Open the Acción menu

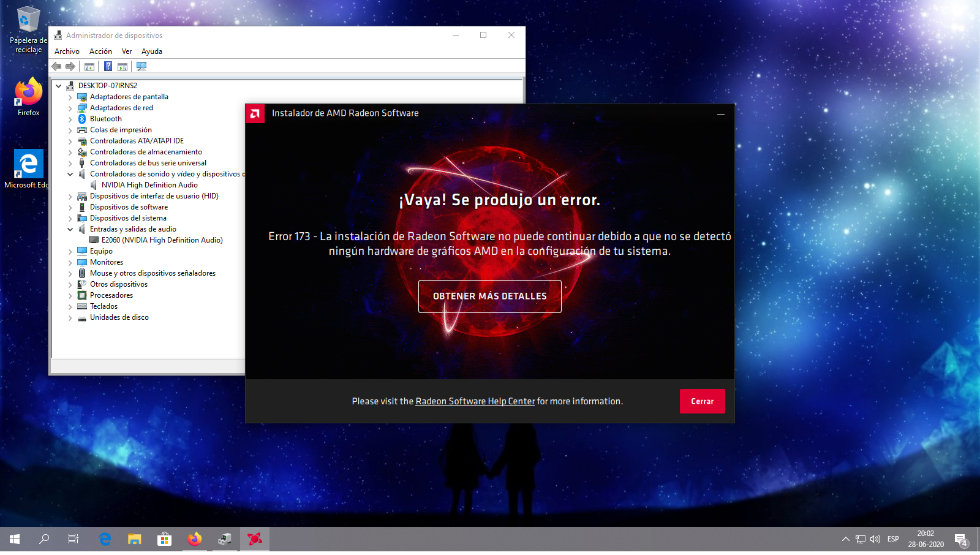click(100, 51)
